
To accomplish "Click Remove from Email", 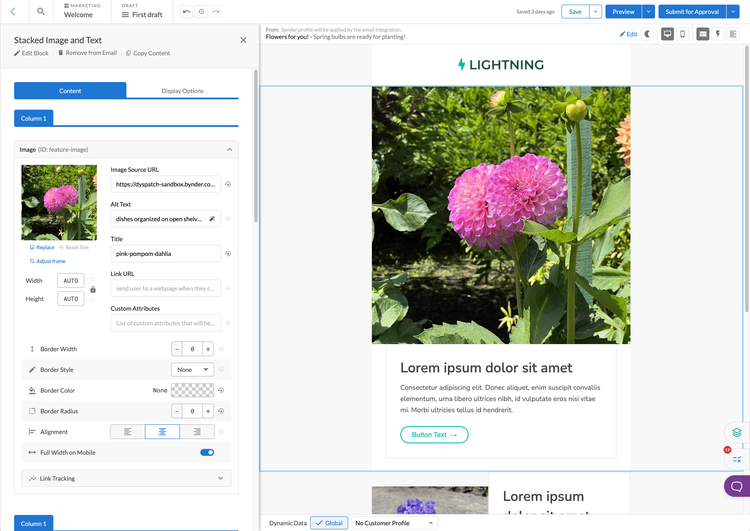I will point(88,53).
